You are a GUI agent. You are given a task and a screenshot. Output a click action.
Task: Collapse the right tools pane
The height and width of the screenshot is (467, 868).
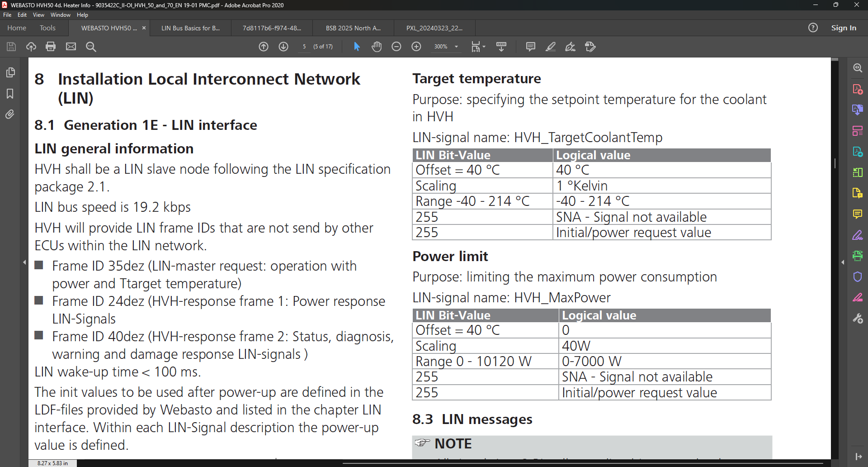point(843,262)
